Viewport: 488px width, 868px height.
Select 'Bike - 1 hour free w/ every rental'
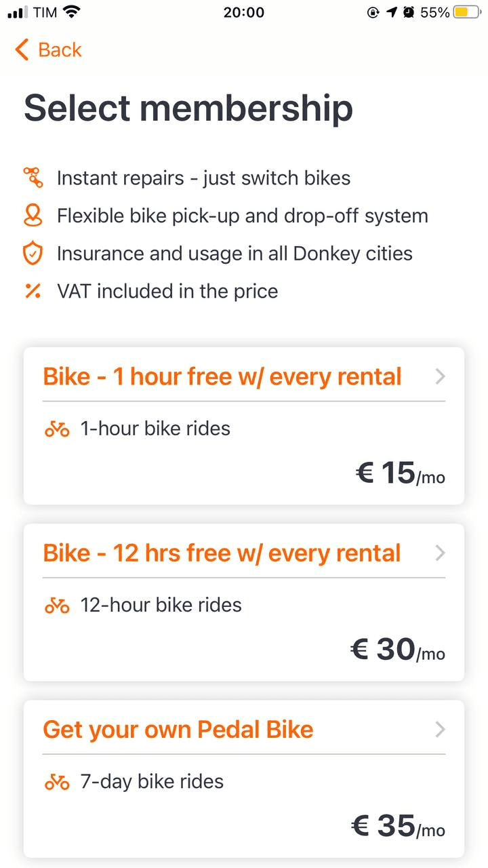[222, 377]
